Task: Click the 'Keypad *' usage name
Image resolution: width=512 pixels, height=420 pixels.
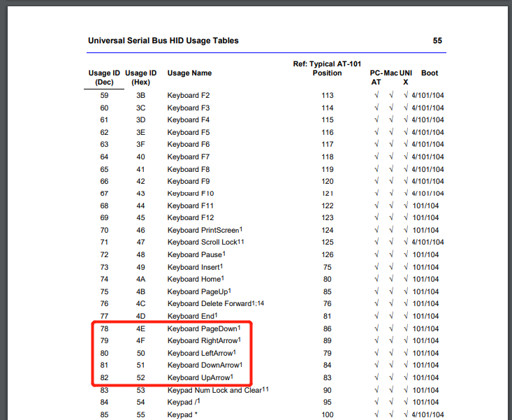Action: point(182,414)
